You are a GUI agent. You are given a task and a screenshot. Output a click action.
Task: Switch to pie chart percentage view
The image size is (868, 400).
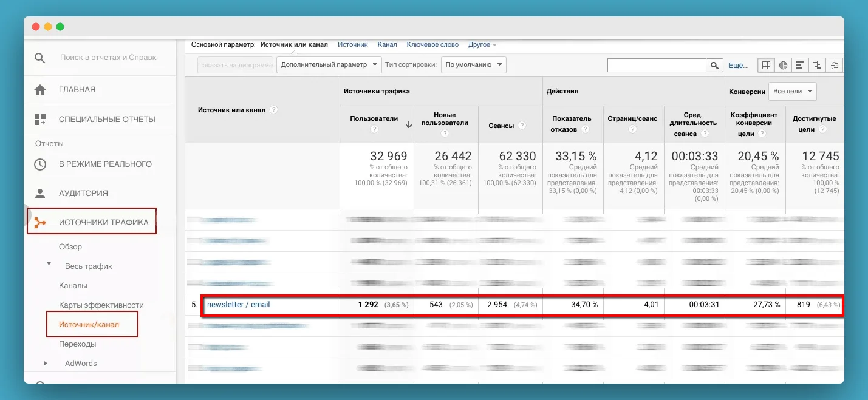pyautogui.click(x=783, y=65)
